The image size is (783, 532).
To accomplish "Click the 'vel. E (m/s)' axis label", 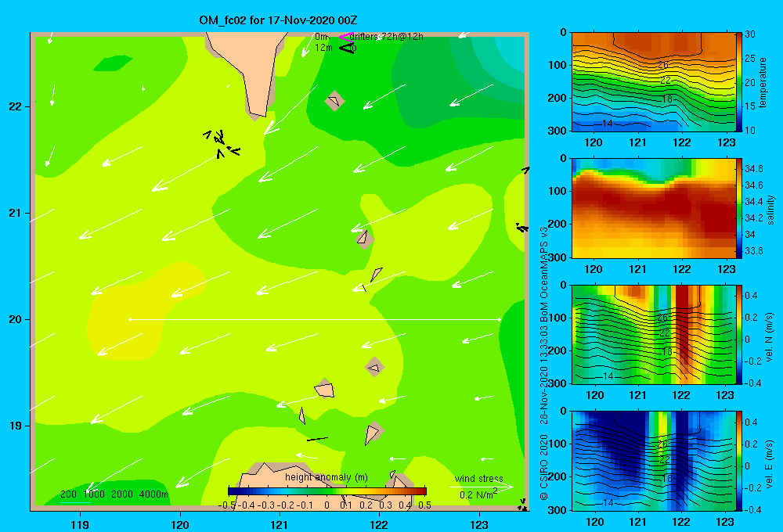I will 770,464.
